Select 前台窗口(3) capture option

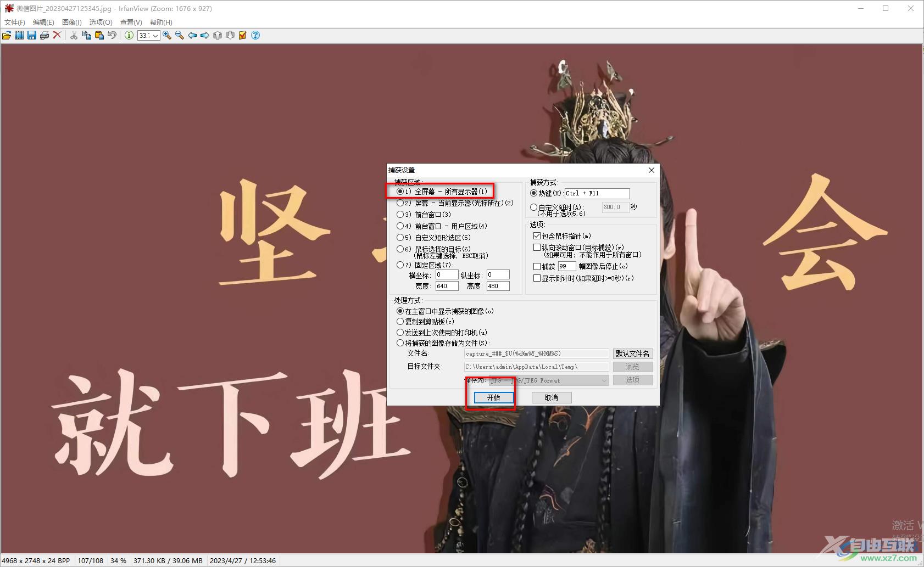click(424, 215)
